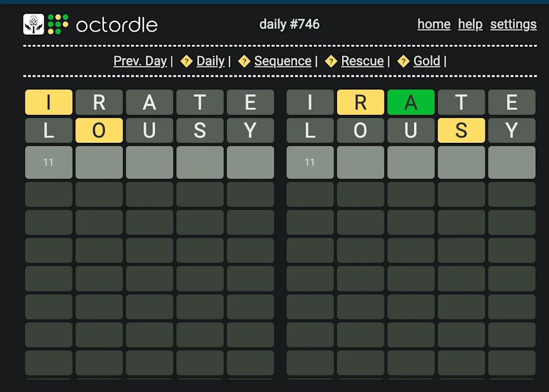The width and height of the screenshot is (549, 392).
Task: Select green A tile in right board
Action: 411,102
